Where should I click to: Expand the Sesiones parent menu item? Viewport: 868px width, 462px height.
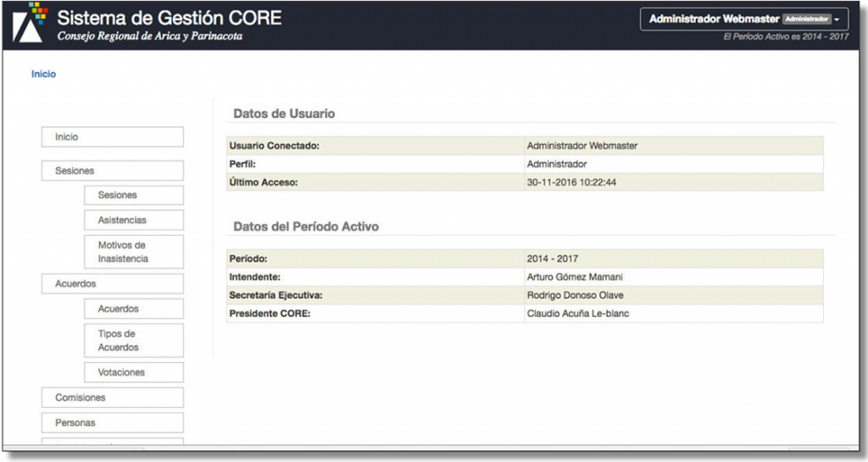coord(112,171)
